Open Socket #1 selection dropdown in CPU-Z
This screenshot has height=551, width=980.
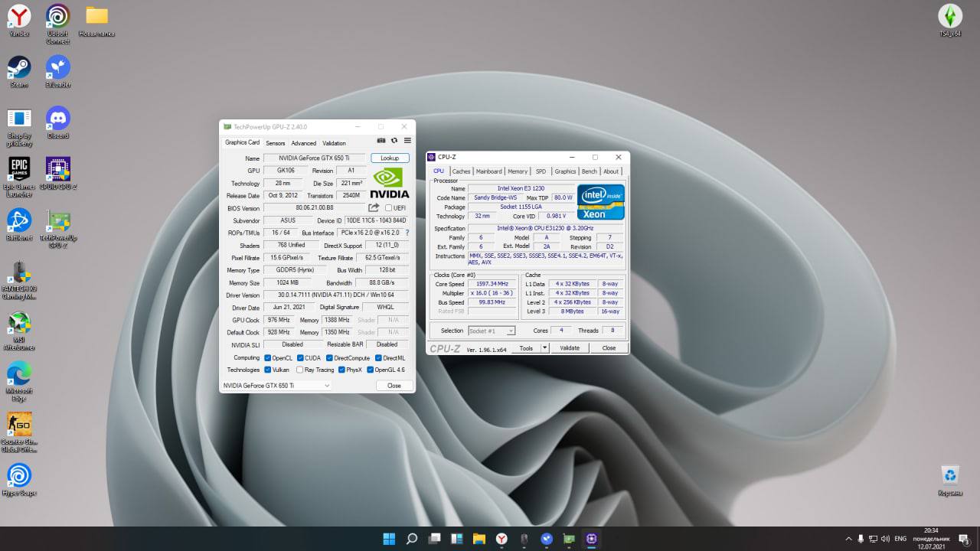(x=492, y=331)
